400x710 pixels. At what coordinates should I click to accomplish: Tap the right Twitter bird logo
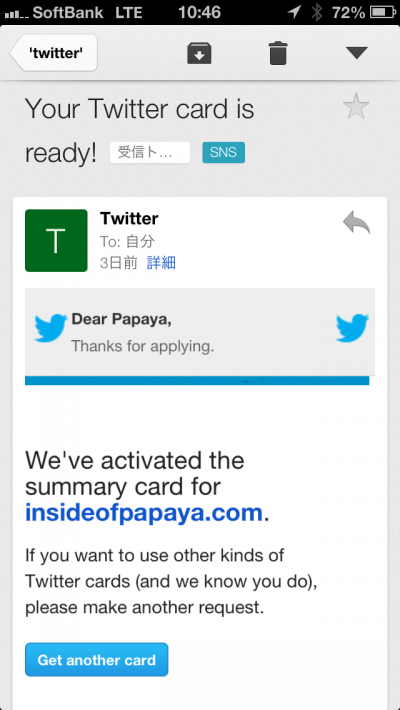pyautogui.click(x=352, y=328)
